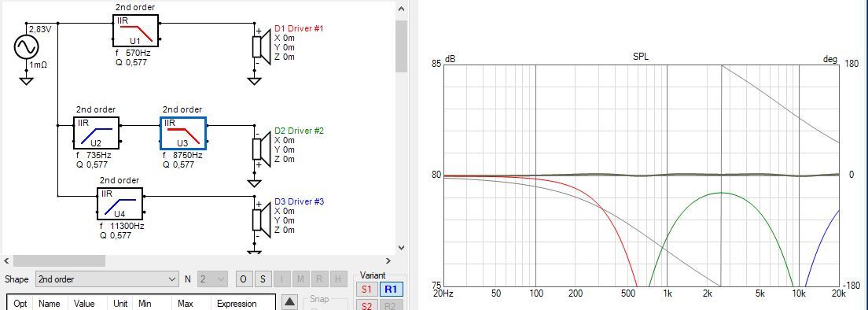Image resolution: width=868 pixels, height=310 pixels.
Task: Click the 'Q 0,577' text under U1
Action: [x=131, y=63]
